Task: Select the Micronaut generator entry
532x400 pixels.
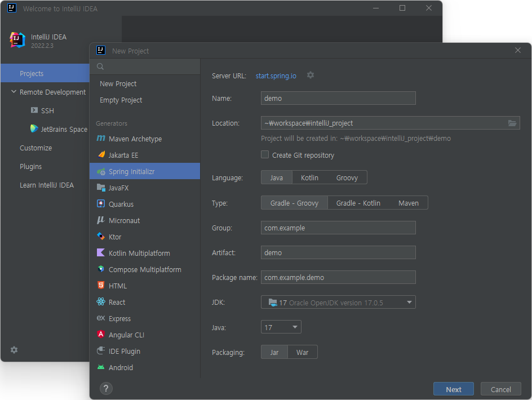Action: [145, 220]
